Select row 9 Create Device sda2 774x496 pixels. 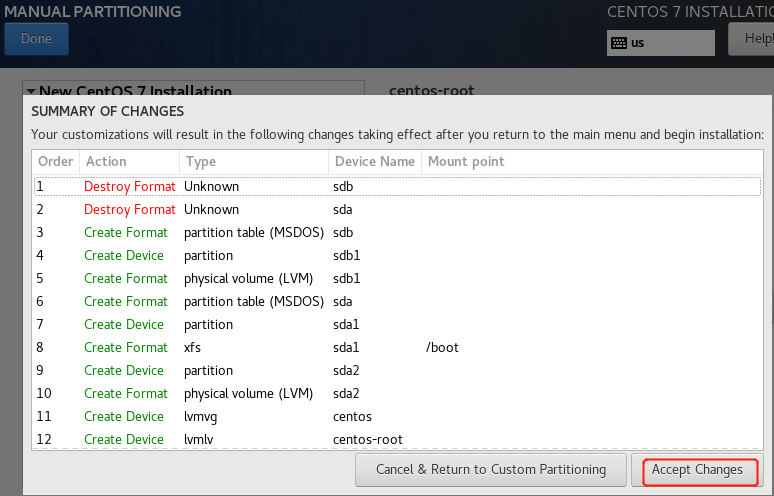click(397, 370)
